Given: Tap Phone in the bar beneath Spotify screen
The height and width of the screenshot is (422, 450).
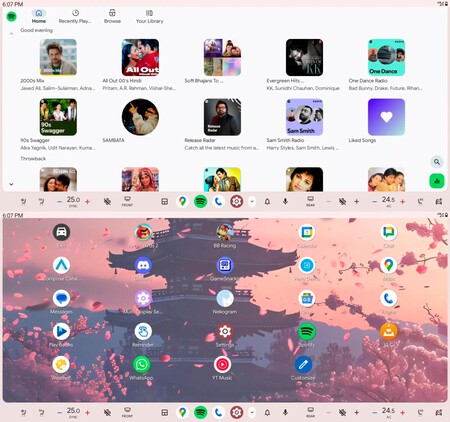Looking at the screenshot, I should coord(219,201).
